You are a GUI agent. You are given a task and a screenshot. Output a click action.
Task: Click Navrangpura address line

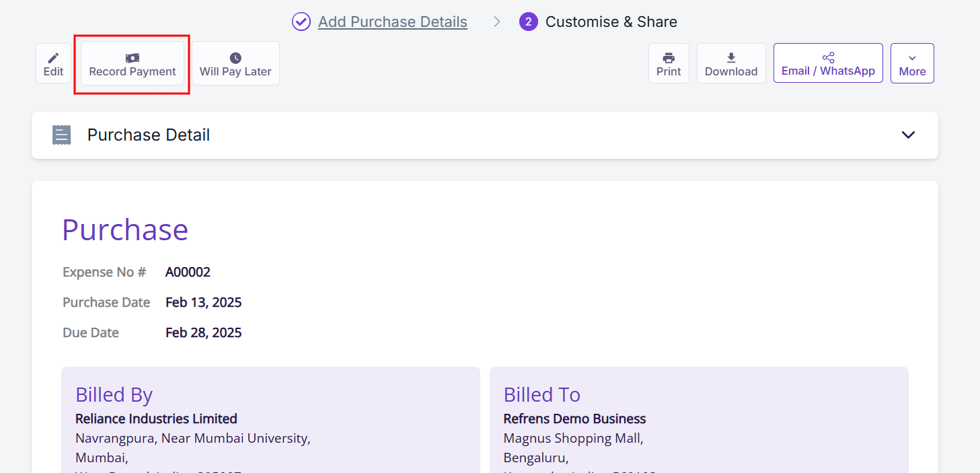click(193, 438)
